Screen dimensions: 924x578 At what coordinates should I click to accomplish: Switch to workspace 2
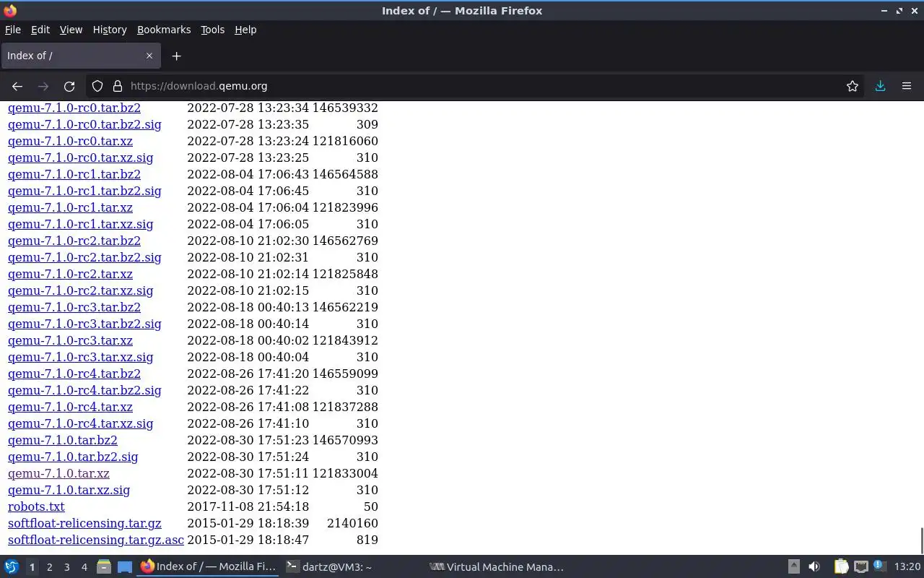[x=49, y=567]
